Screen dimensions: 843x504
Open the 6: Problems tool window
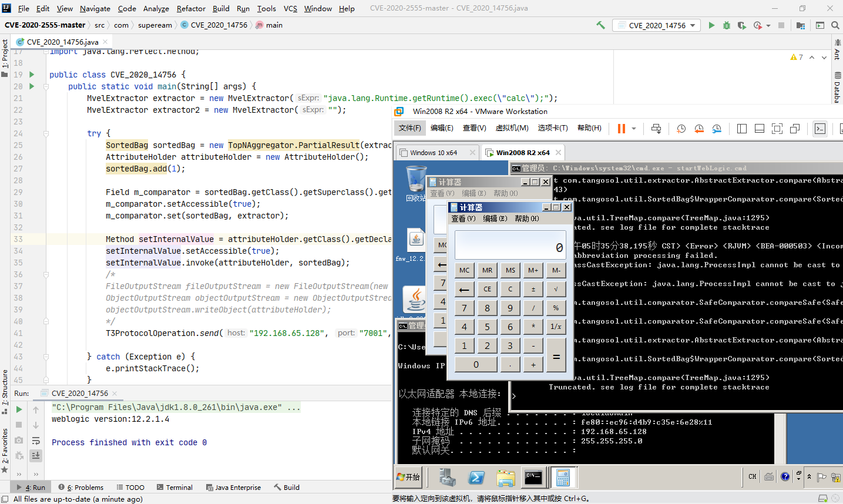click(80, 488)
